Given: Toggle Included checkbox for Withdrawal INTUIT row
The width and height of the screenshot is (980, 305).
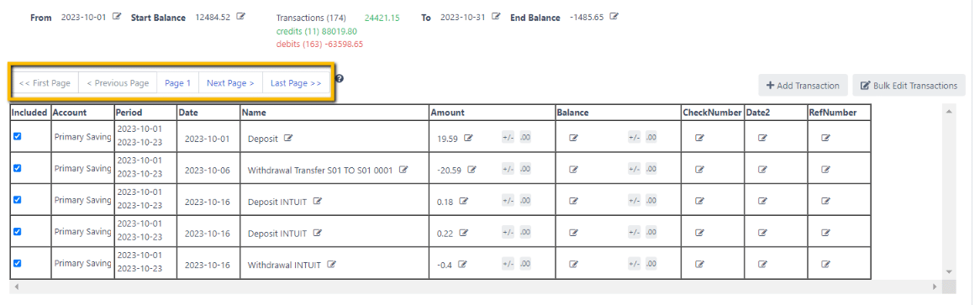Looking at the screenshot, I should pos(18,263).
